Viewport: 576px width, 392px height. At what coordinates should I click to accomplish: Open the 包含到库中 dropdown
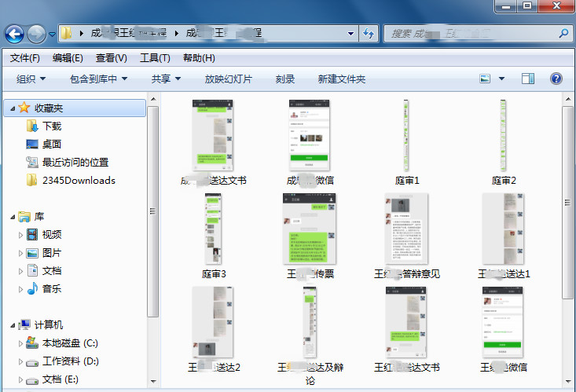point(98,79)
